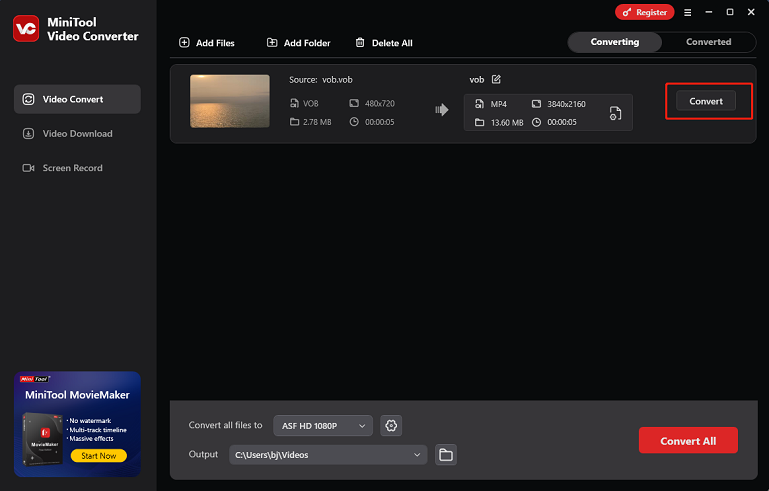Click the output size 13.60 MB text
The height and width of the screenshot is (491, 769).
tap(507, 123)
